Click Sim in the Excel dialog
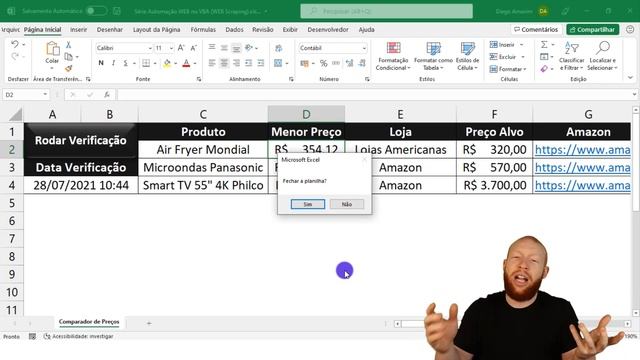Image resolution: width=640 pixels, height=360 pixels. tap(308, 204)
